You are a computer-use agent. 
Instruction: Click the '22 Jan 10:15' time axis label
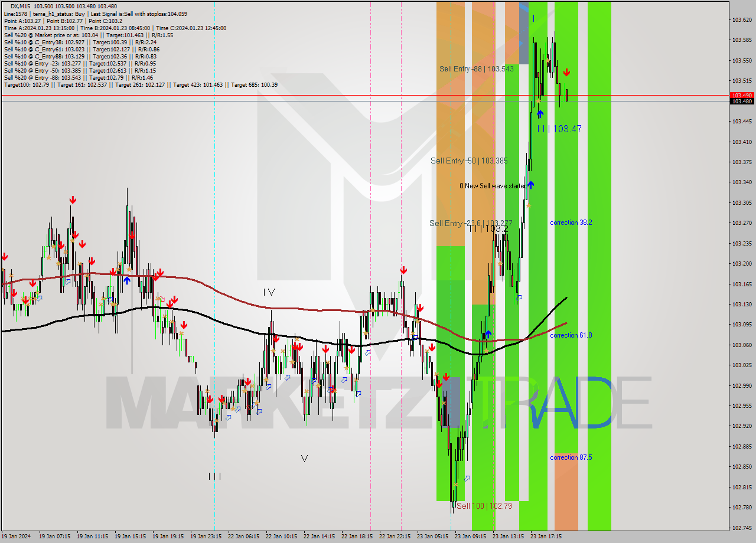(281, 537)
